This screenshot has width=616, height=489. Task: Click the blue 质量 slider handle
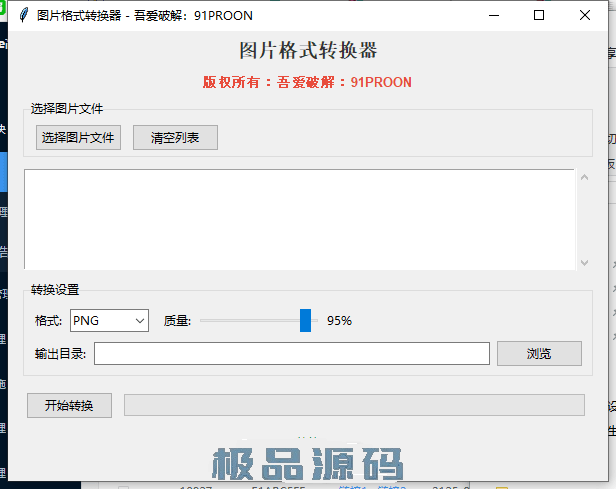coord(305,321)
